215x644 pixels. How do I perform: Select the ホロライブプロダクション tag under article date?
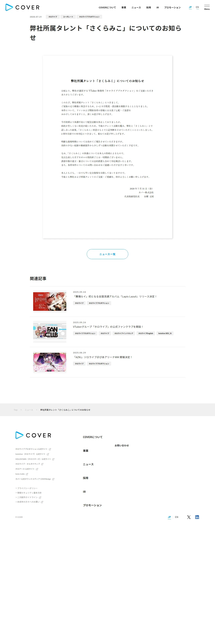coord(89,17)
